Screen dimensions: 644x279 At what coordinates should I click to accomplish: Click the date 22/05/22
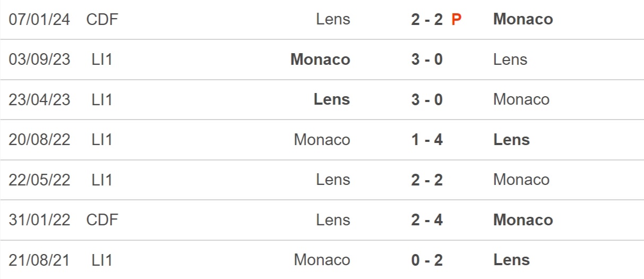pos(39,180)
